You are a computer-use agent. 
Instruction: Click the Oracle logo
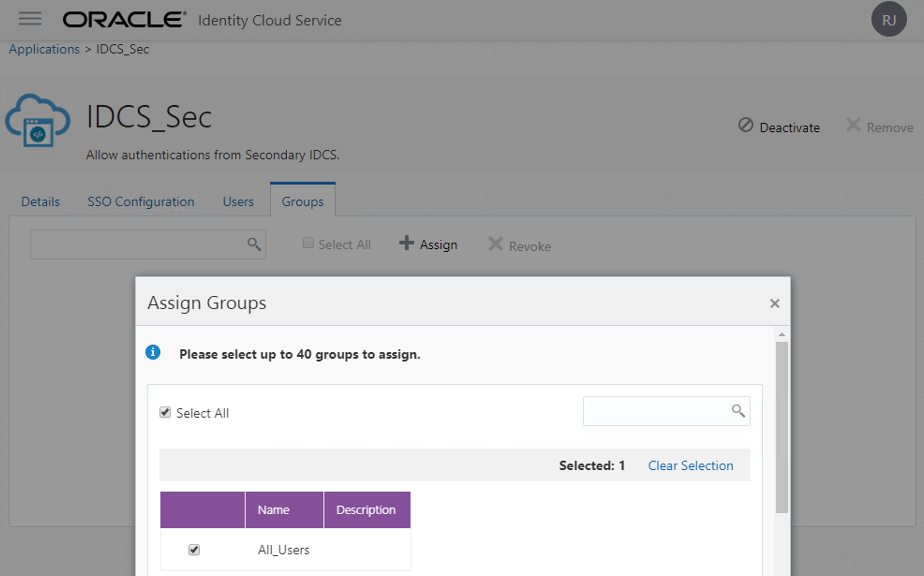pos(124,20)
